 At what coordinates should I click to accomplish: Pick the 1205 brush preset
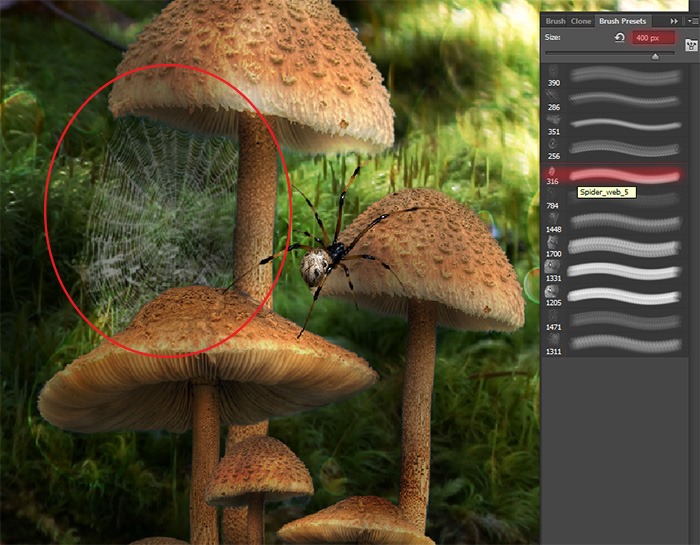coord(614,295)
